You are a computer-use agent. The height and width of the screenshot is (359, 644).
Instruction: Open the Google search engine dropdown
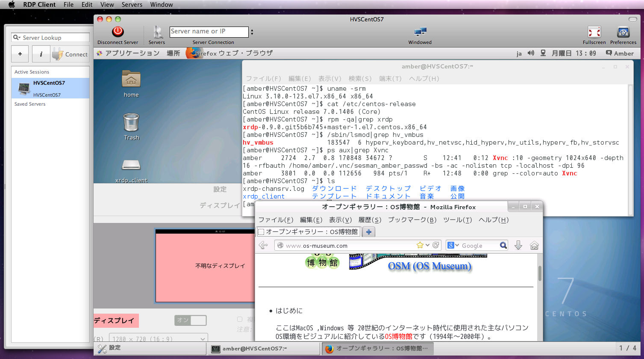tap(453, 245)
